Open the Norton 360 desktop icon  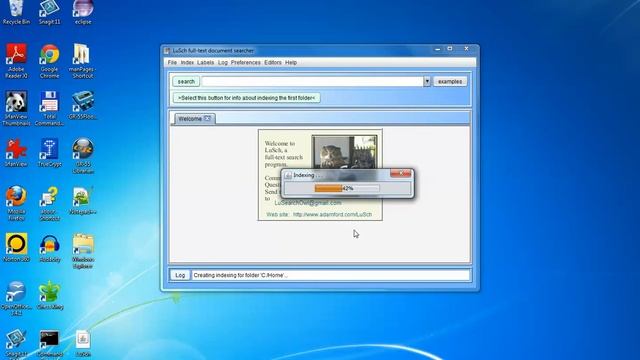16,248
